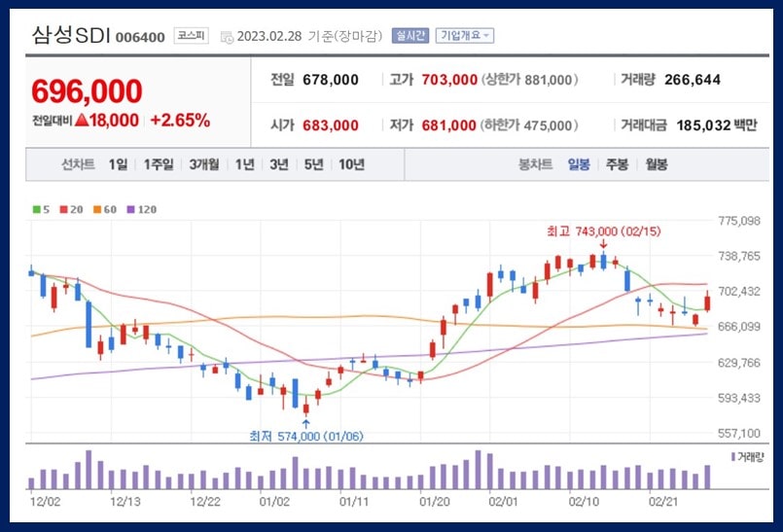Click the lower limit value 475,000
This screenshot has height=532, width=783.
548,124
